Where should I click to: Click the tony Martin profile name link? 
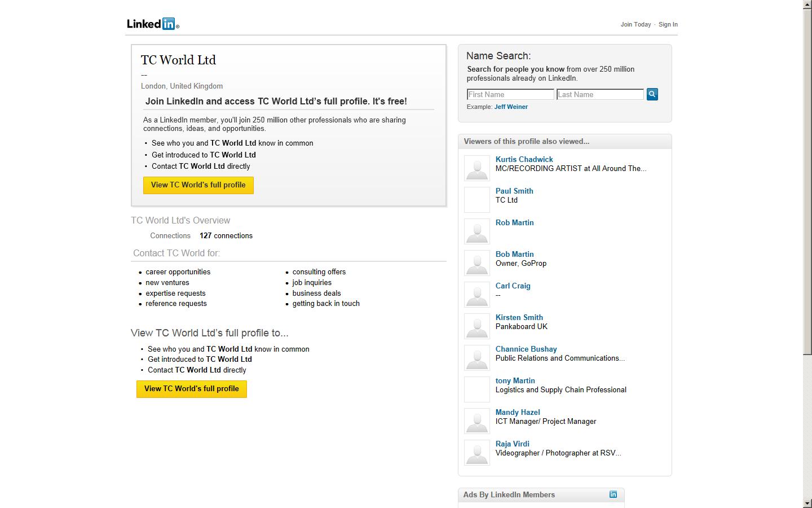[515, 380]
